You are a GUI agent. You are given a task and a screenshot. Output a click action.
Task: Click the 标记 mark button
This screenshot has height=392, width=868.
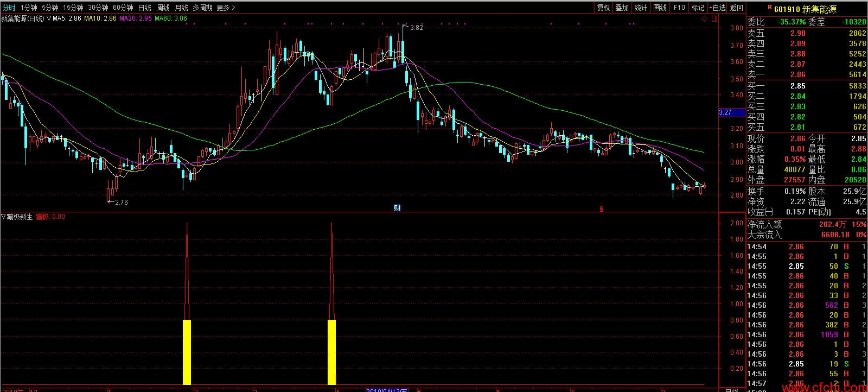pos(698,8)
